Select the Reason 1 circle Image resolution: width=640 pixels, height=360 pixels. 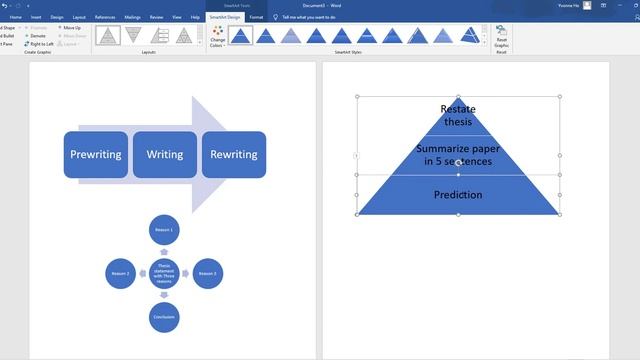click(x=164, y=230)
